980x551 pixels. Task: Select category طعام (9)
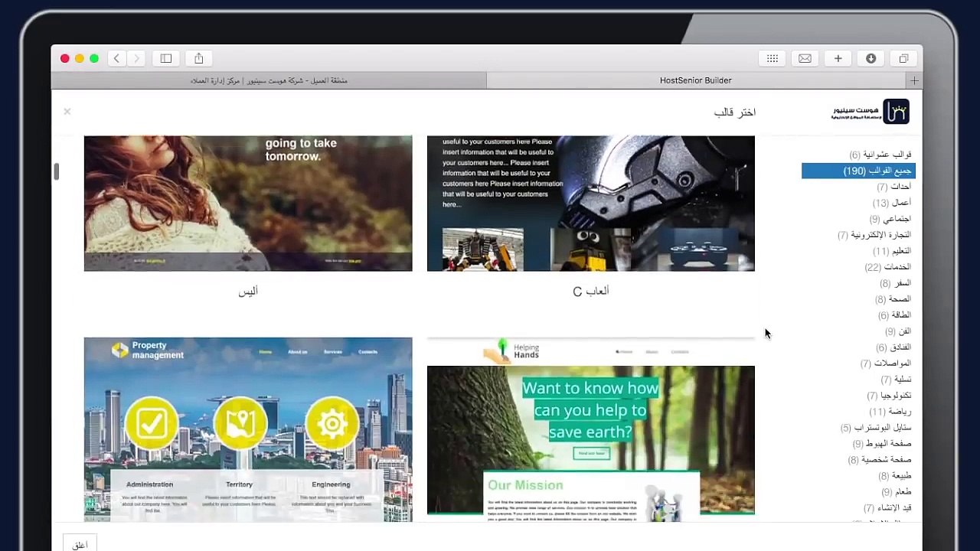click(897, 492)
